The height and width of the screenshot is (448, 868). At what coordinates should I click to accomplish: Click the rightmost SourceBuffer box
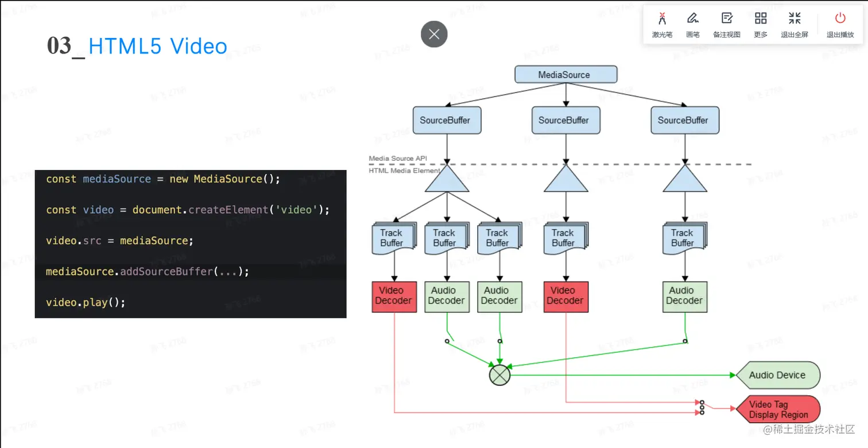click(685, 120)
